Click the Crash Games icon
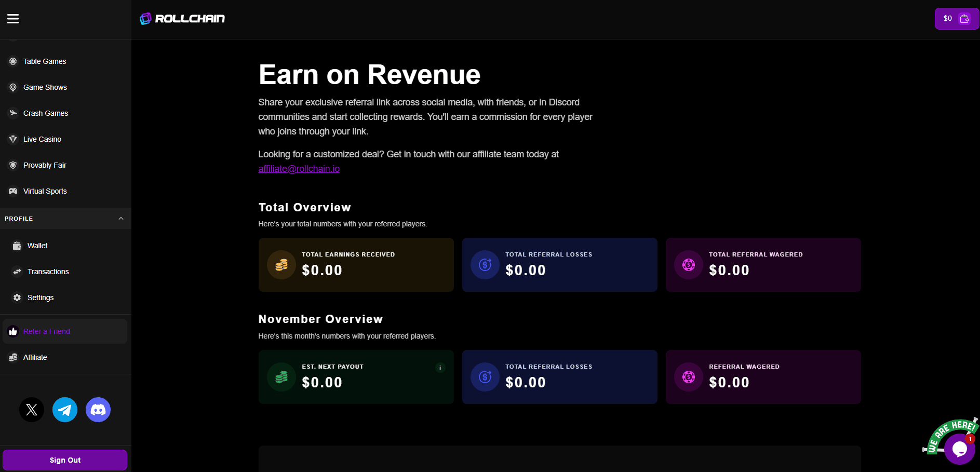980x472 pixels. (12, 113)
